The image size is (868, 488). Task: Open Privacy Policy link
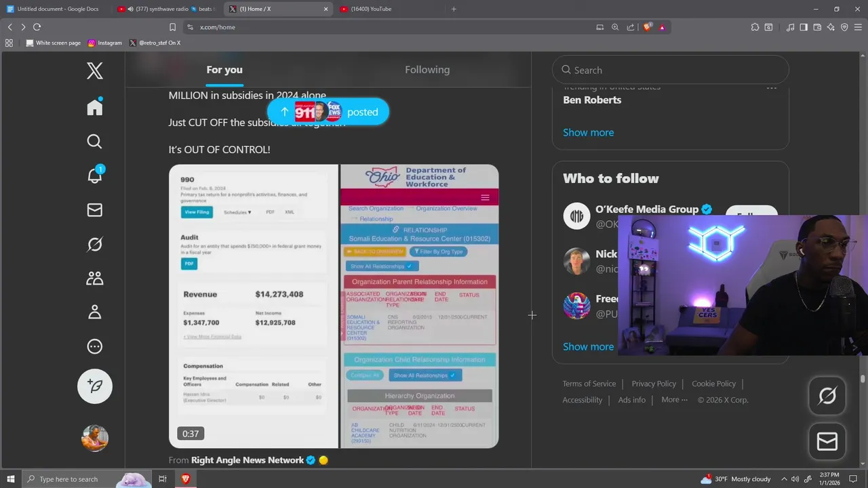(x=654, y=384)
